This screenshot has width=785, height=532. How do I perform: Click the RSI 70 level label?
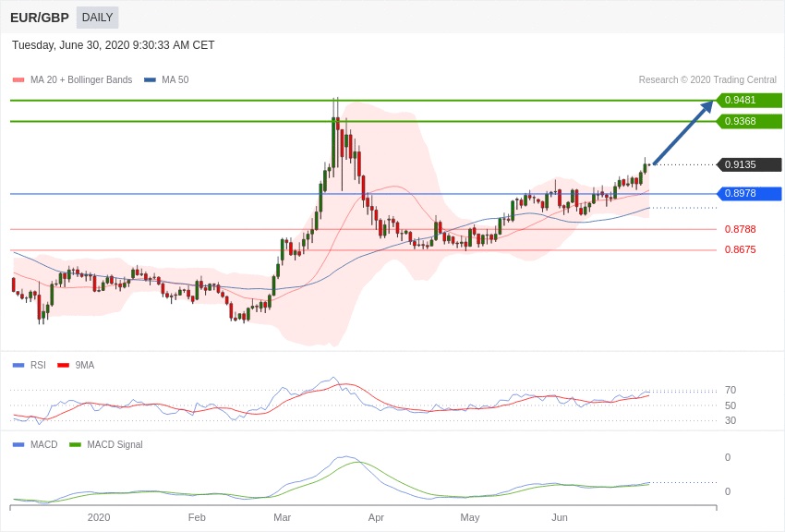(x=730, y=390)
